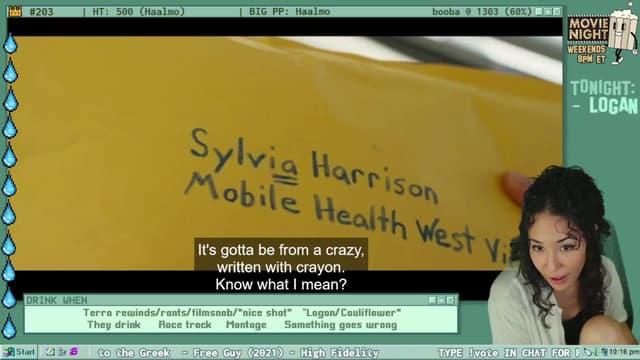
Task: Click the streamer webcam overlay
Action: [x=563, y=256]
